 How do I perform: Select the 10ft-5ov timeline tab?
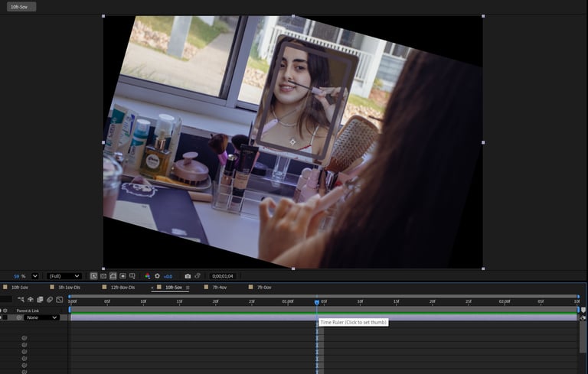pos(174,288)
